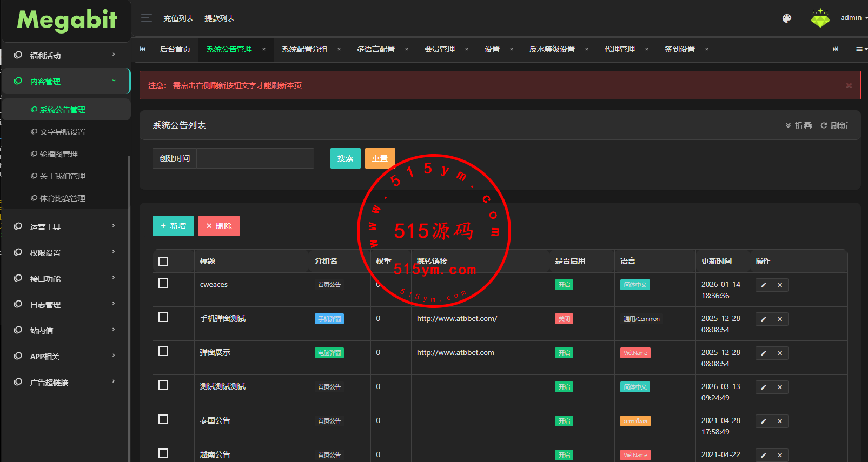868x462 pixels.
Task: Click the 新增 add button
Action: click(x=173, y=226)
